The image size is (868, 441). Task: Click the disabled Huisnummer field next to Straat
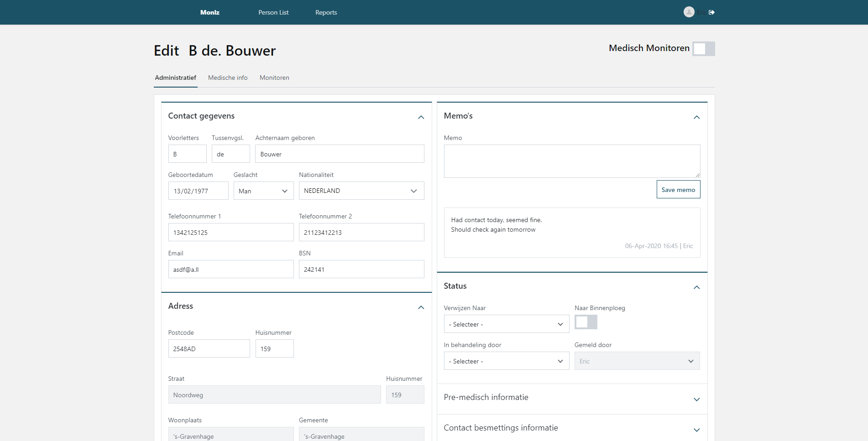[x=405, y=394]
